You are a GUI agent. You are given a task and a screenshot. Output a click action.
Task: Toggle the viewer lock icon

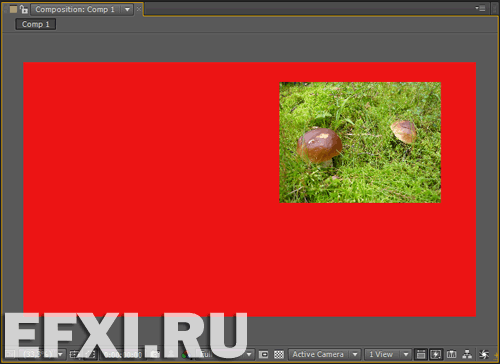click(23, 9)
